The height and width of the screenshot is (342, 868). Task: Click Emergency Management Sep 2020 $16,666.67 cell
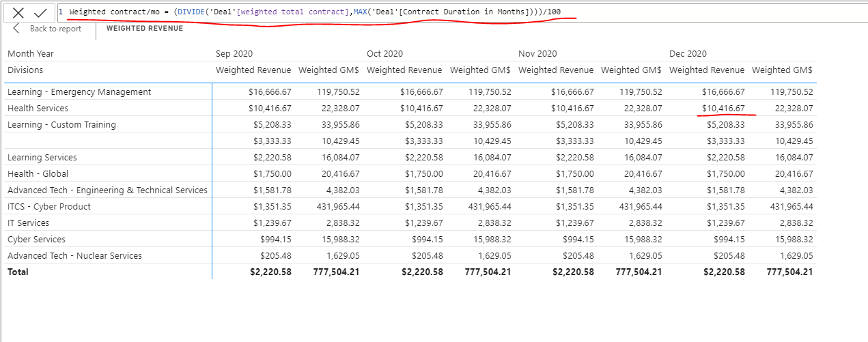pyautogui.click(x=270, y=91)
